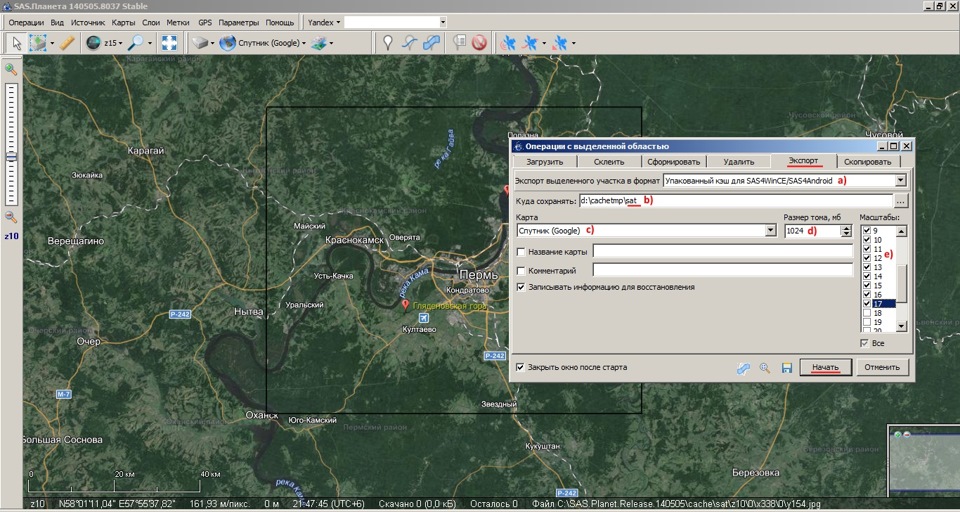Viewport: 960px width, 512px height.
Task: Open the Параметры menu
Action: coord(239,23)
